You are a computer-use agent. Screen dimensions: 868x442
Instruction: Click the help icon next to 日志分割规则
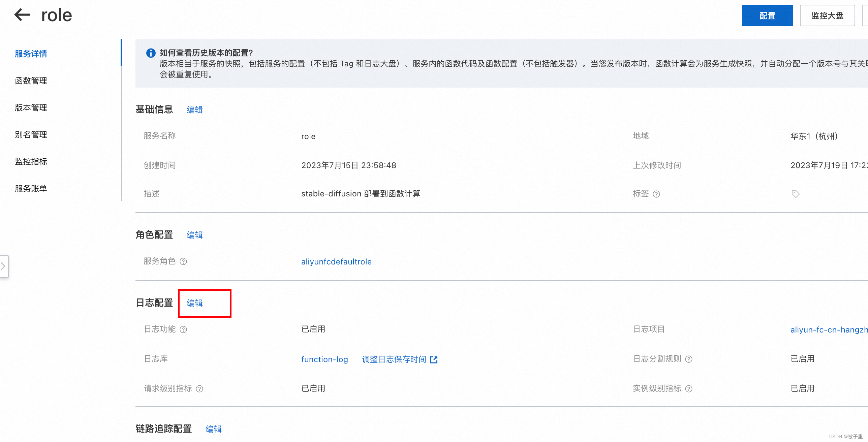tap(689, 359)
